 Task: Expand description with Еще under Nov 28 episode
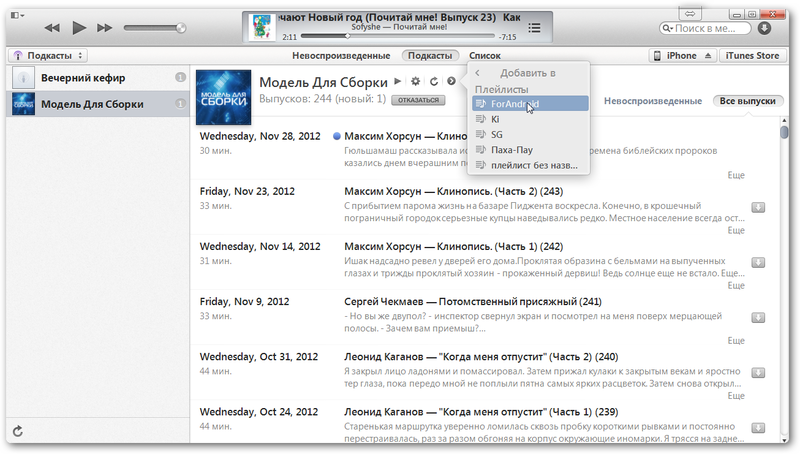736,175
